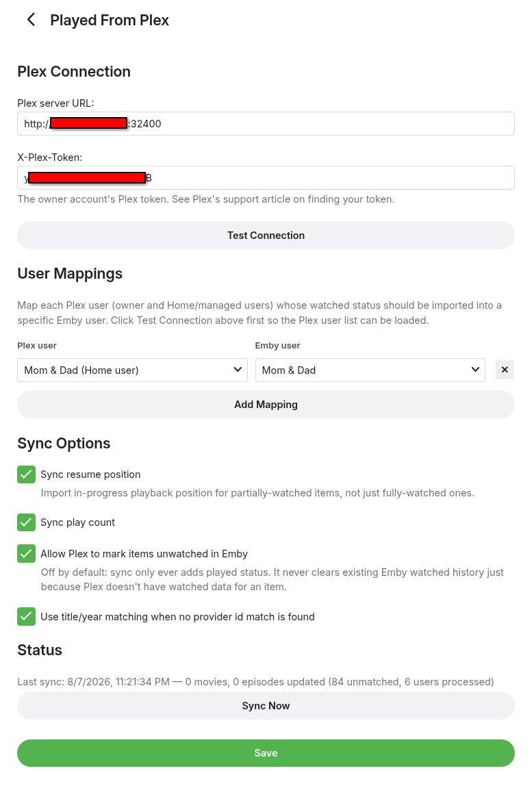
Task: Go back using the arrow icon
Action: 31,20
